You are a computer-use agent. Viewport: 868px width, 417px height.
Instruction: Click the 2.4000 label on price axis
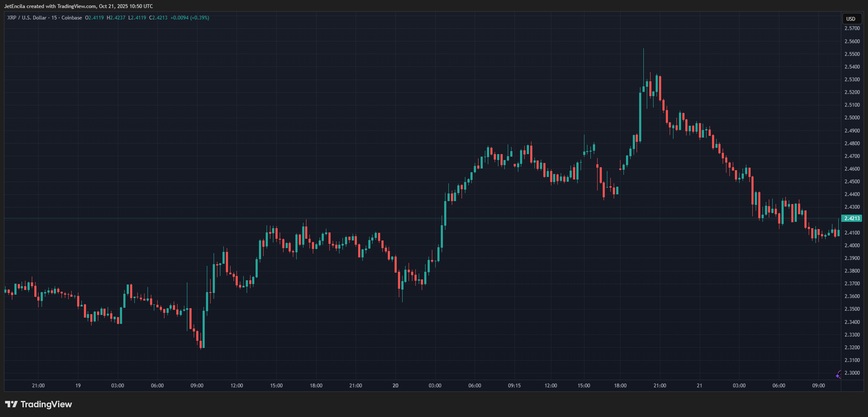852,246
